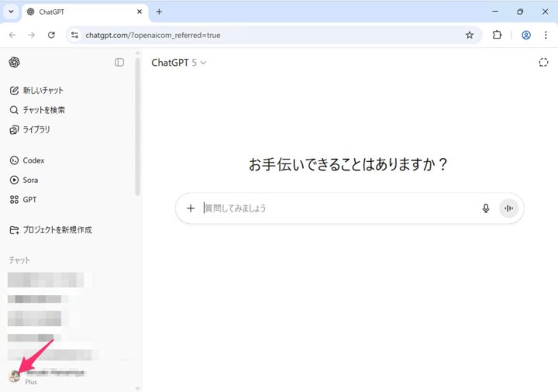Open site information icon in address bar

(74, 35)
